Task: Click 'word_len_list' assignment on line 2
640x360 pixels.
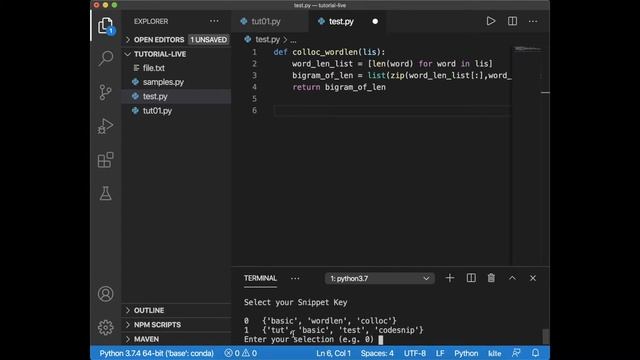Action: (322, 64)
